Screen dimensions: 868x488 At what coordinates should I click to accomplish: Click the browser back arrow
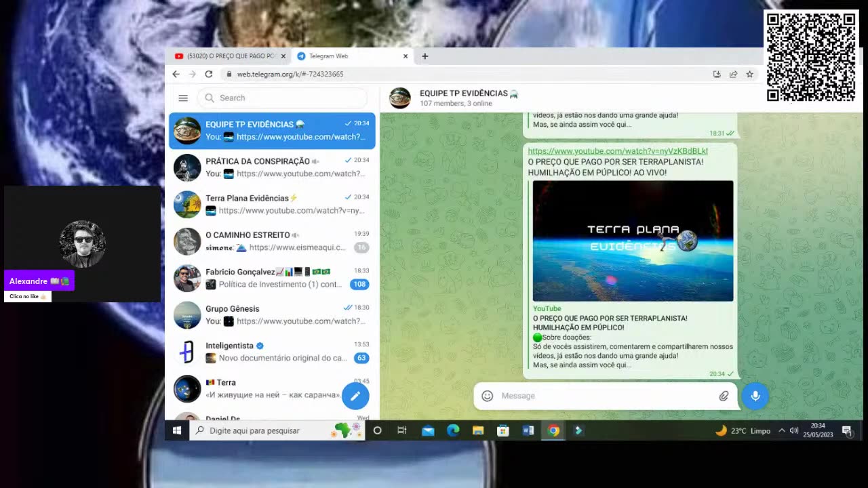[176, 74]
